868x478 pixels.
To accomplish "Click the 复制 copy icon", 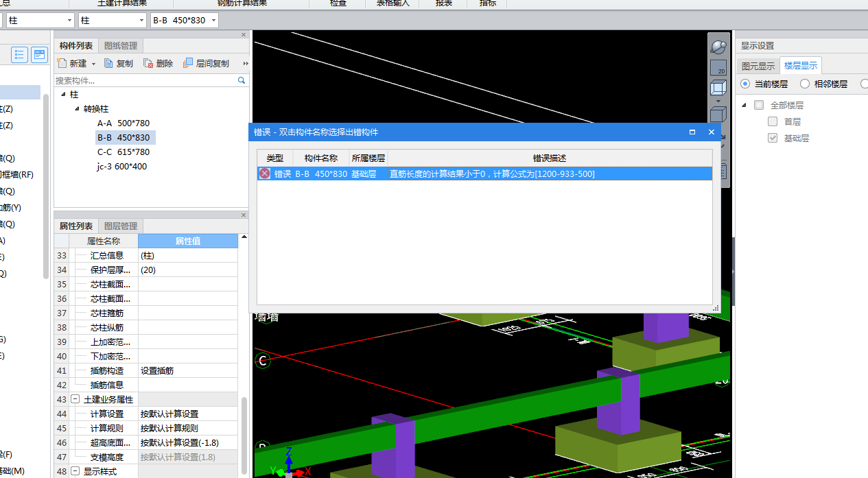I will click(108, 63).
